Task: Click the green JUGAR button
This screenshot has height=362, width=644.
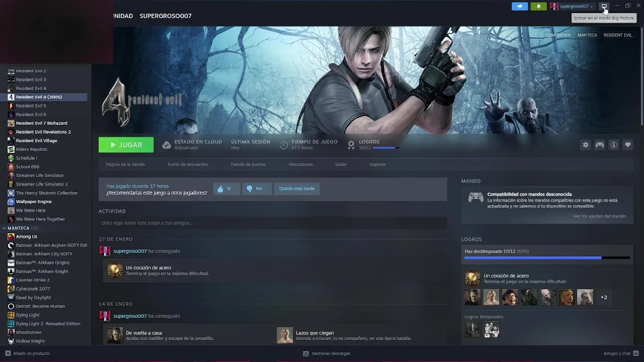Action: coord(126,145)
